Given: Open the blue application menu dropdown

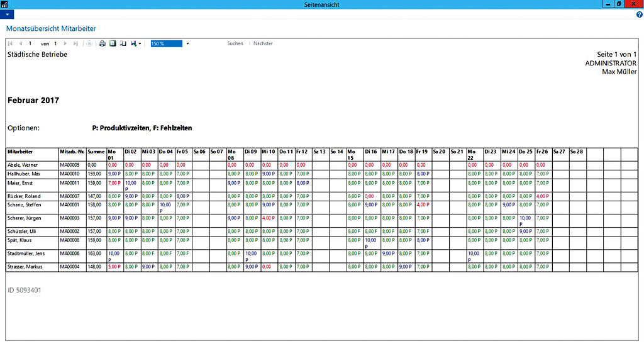Looking at the screenshot, I should (x=7, y=14).
